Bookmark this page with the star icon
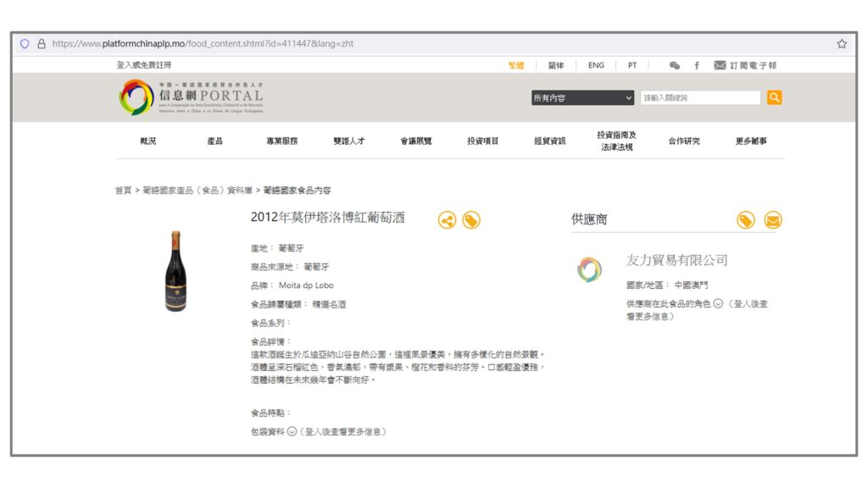868x488 pixels. coord(842,44)
